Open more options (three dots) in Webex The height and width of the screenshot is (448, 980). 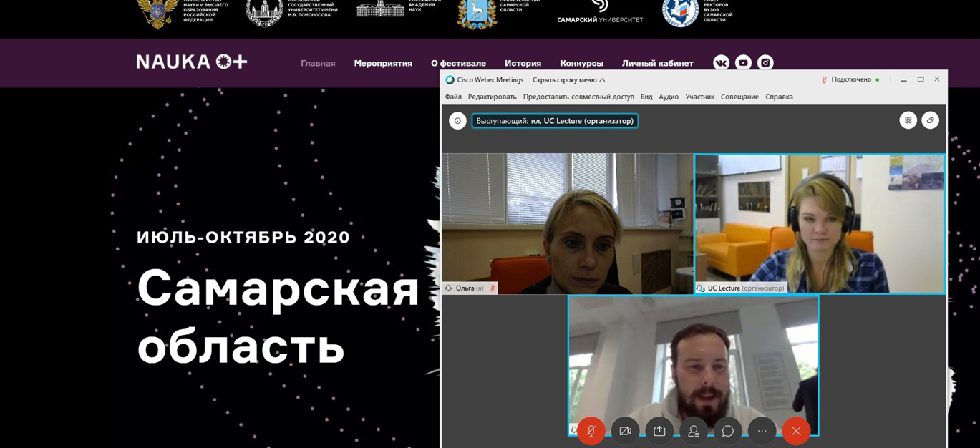tap(762, 431)
